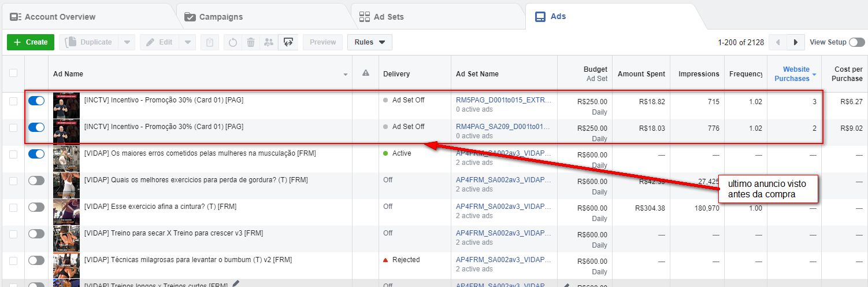Click the audience people icon in toolbar
Image resolution: width=868 pixels, height=287 pixels.
click(x=268, y=42)
